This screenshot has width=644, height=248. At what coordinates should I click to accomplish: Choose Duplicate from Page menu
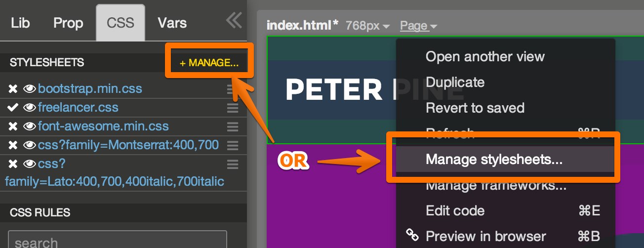point(455,82)
